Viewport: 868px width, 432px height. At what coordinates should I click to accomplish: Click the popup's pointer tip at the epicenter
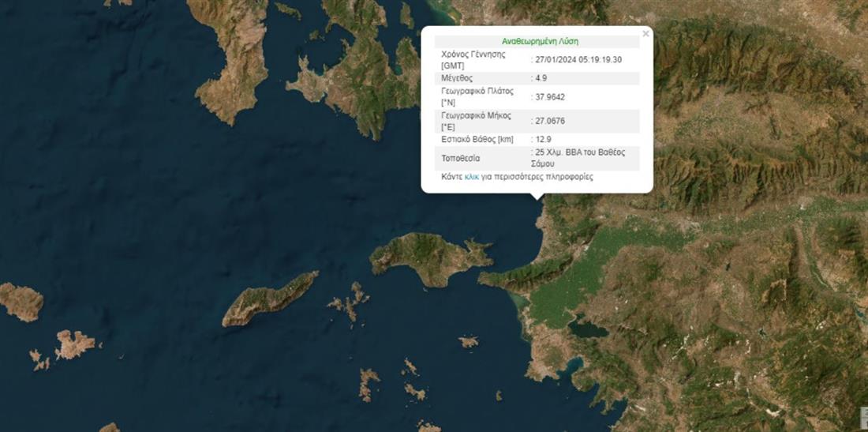[x=537, y=197]
